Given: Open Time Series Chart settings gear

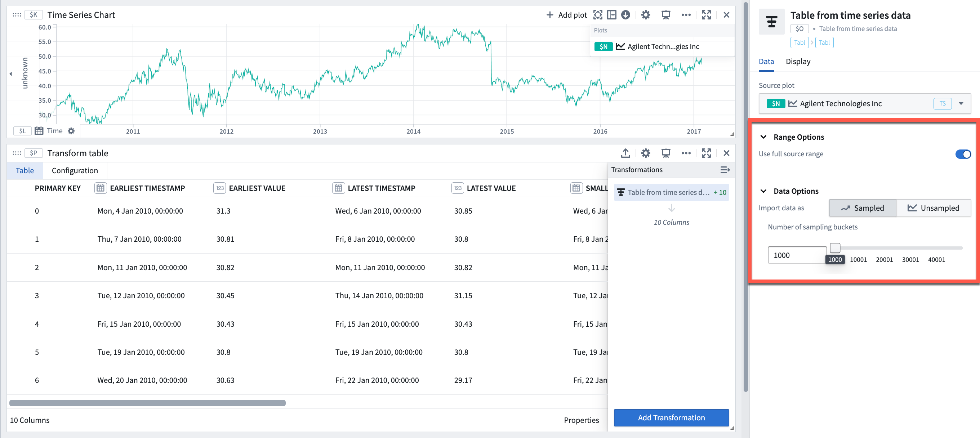Looking at the screenshot, I should pos(646,15).
